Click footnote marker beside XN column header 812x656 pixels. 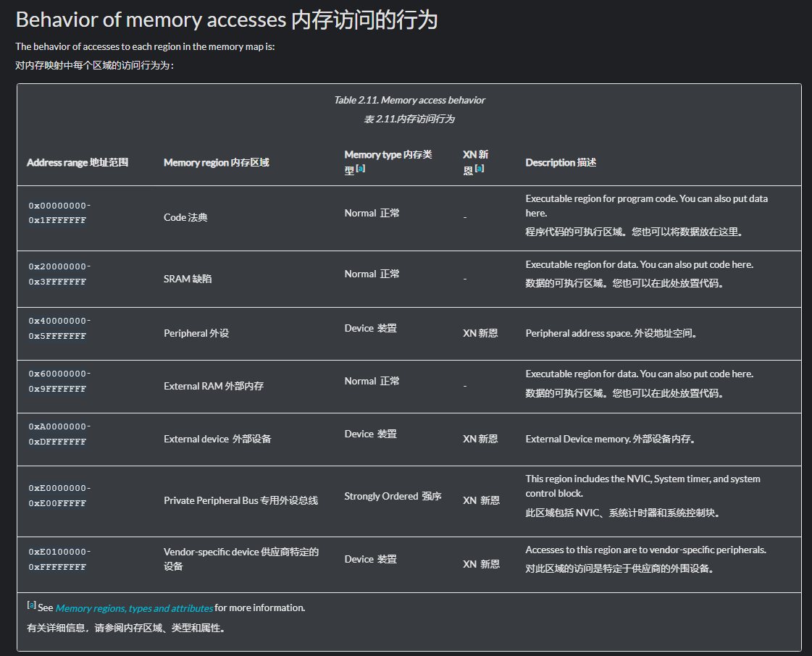(479, 169)
